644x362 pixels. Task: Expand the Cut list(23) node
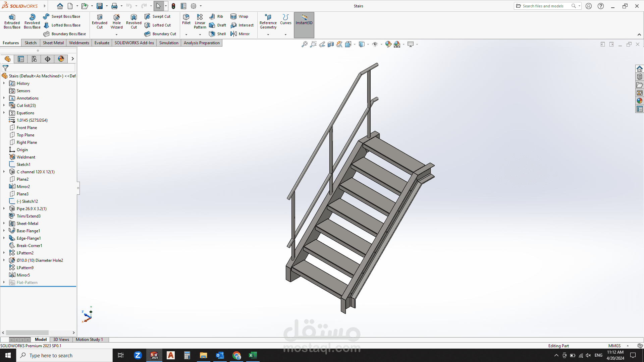pos(4,105)
